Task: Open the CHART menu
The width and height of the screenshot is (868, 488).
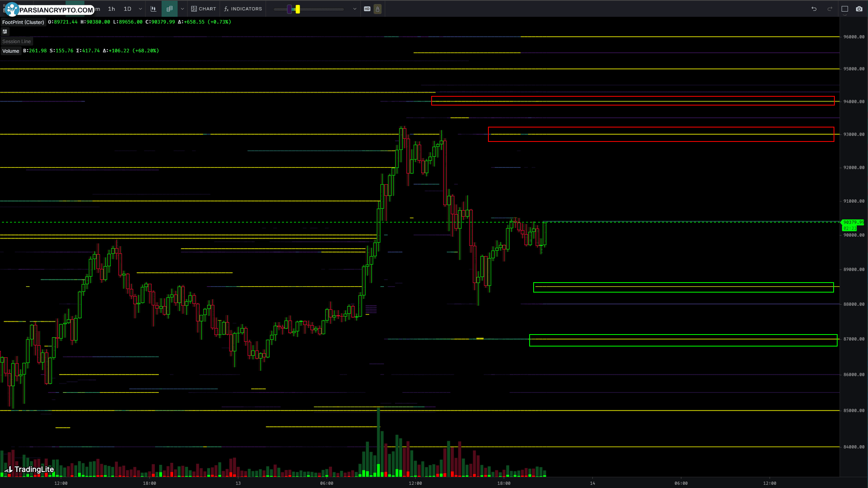Action: pos(204,9)
